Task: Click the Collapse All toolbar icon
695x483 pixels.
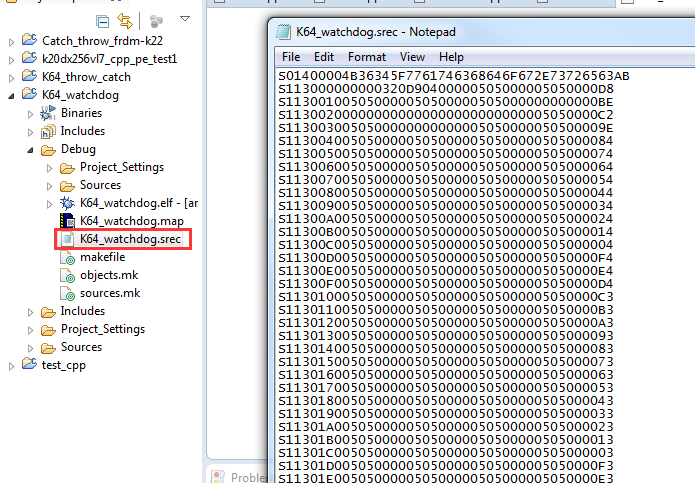Action: point(102,21)
